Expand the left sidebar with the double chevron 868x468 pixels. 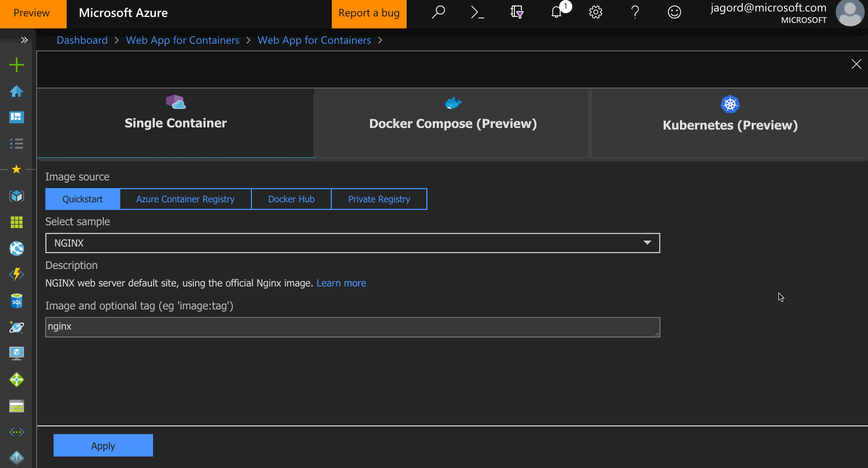coord(24,40)
